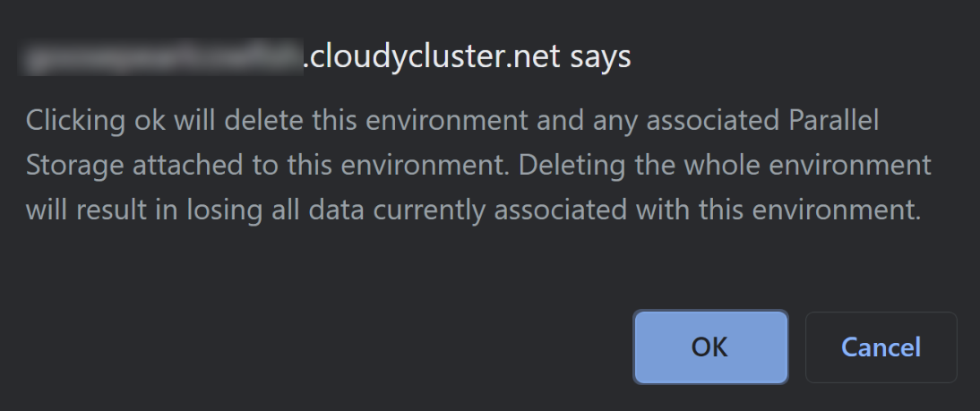Click the blurred hostname in dialog title
The height and width of the screenshot is (411, 980).
click(161, 56)
